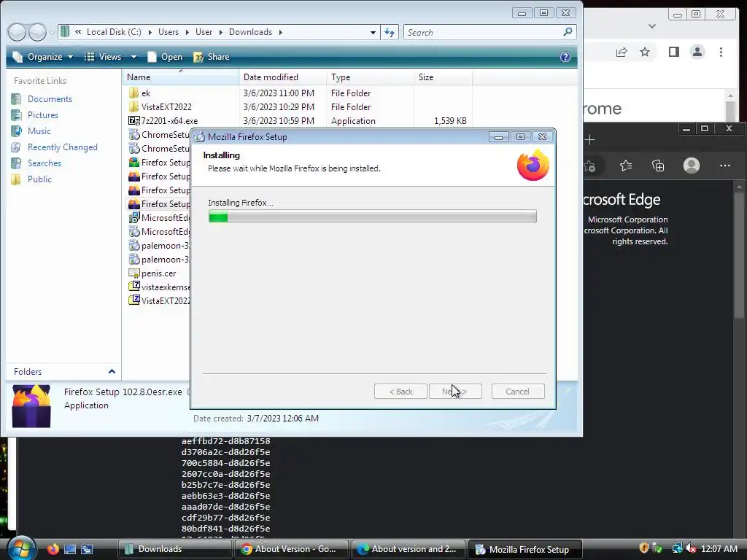Image resolution: width=747 pixels, height=560 pixels.
Task: Open Chrome three-dot menu
Action: coord(721,52)
